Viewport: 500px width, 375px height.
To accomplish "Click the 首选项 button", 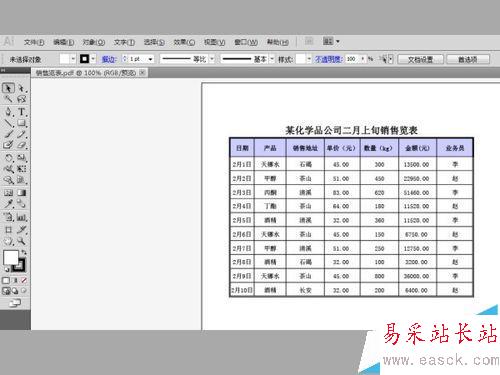I will click(468, 59).
